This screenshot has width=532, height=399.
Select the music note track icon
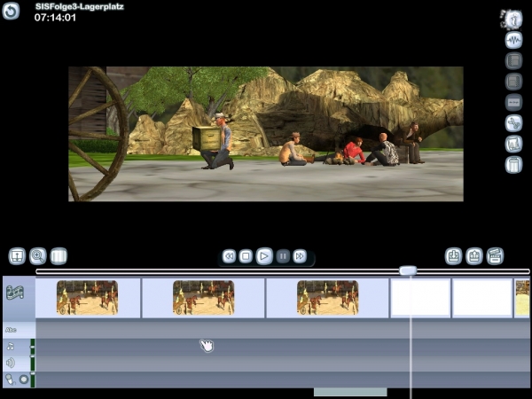[x=10, y=347]
